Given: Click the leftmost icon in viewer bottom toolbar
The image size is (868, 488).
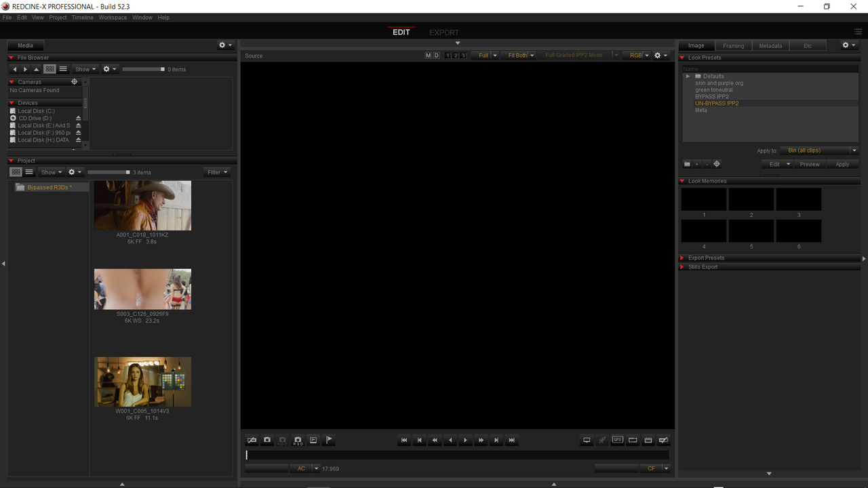Looking at the screenshot, I should click(252, 440).
